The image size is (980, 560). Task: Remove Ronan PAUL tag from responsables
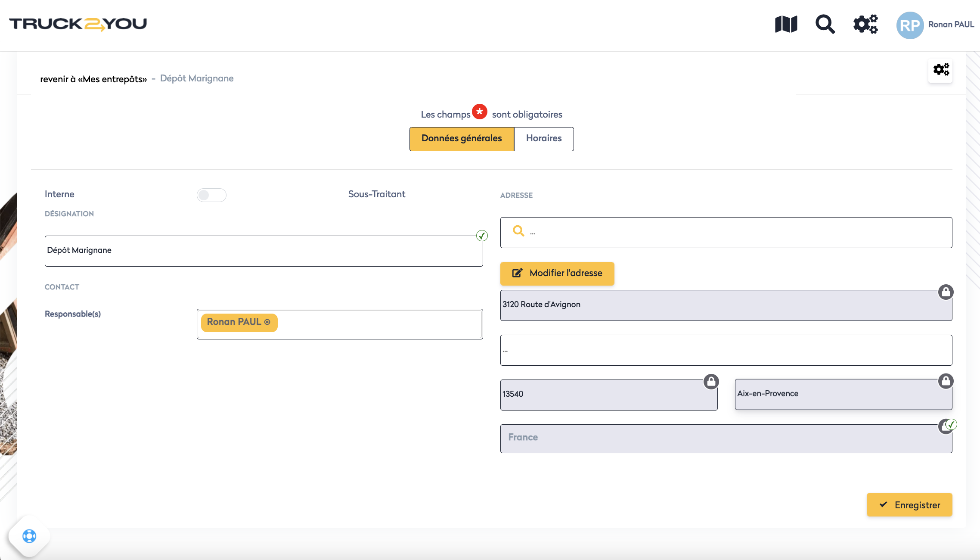click(x=267, y=322)
